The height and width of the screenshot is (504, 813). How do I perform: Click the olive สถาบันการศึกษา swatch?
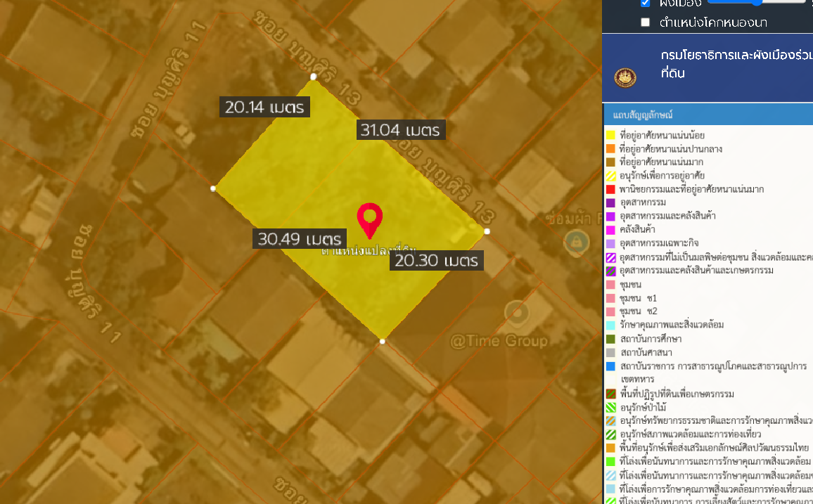pyautogui.click(x=610, y=340)
